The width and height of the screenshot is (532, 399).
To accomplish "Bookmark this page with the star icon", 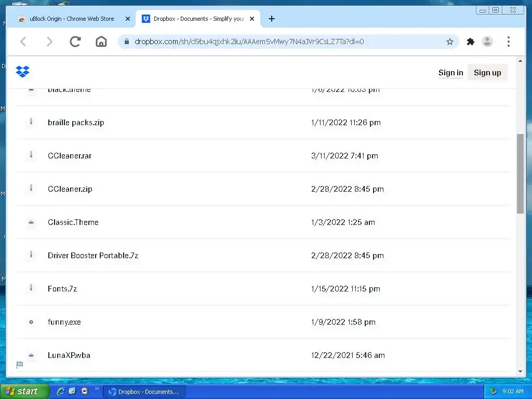I will coord(450,42).
